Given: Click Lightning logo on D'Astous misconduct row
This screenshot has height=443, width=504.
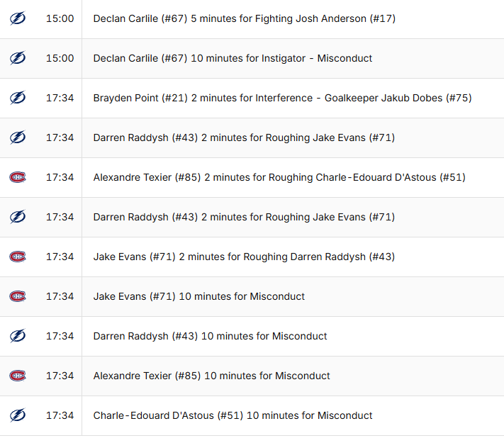Looking at the screenshot, I should tap(18, 415).
